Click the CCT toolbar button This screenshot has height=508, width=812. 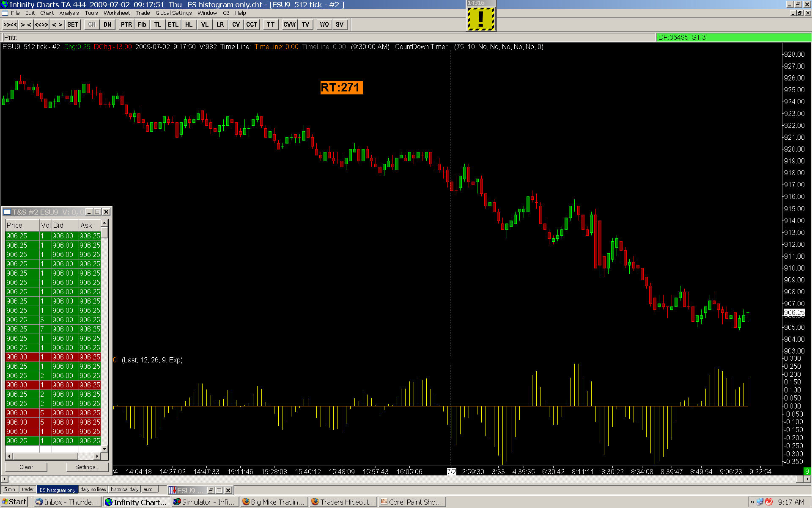252,25
